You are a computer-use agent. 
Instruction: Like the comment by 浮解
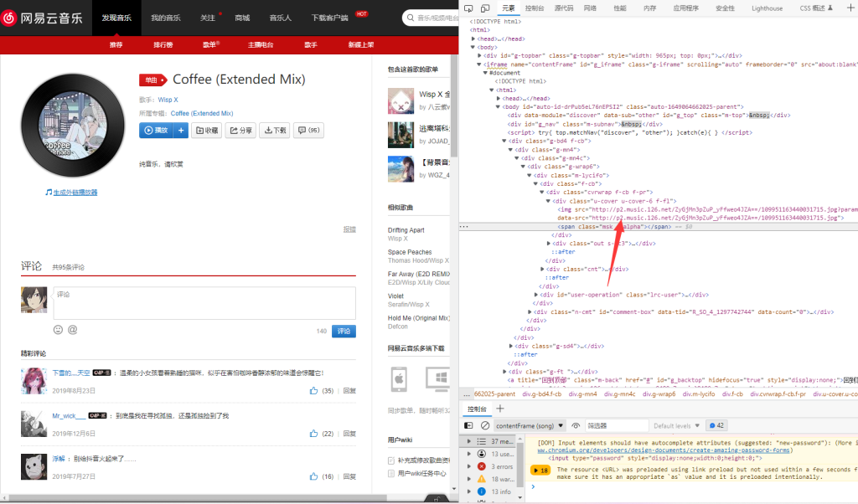pyautogui.click(x=313, y=476)
